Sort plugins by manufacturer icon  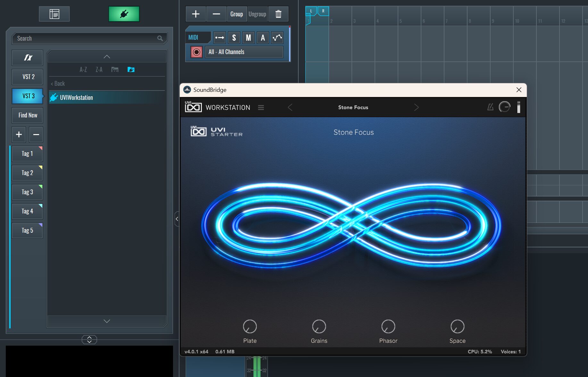115,69
